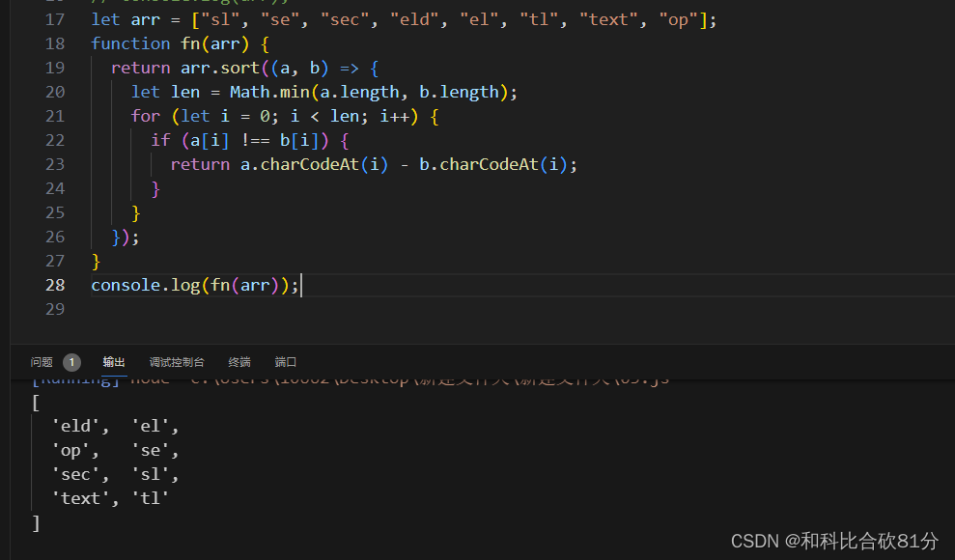Click line number 28 in the gutter
Screen dimensions: 955x560
(x=55, y=285)
